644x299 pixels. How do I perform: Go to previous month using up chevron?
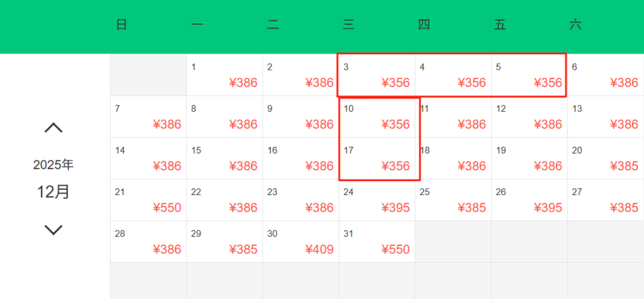tap(54, 127)
